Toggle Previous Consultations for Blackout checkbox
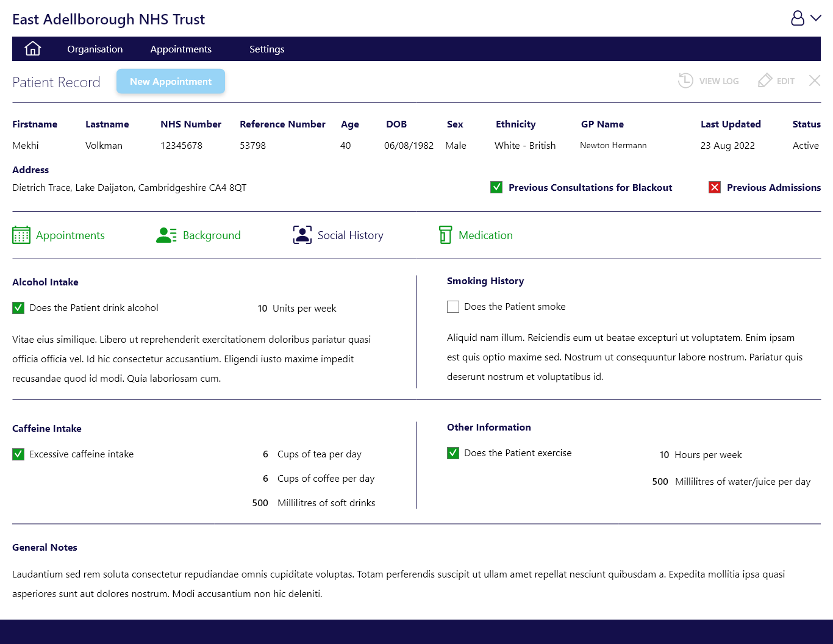Screen dimensions: 833x644 496,187
